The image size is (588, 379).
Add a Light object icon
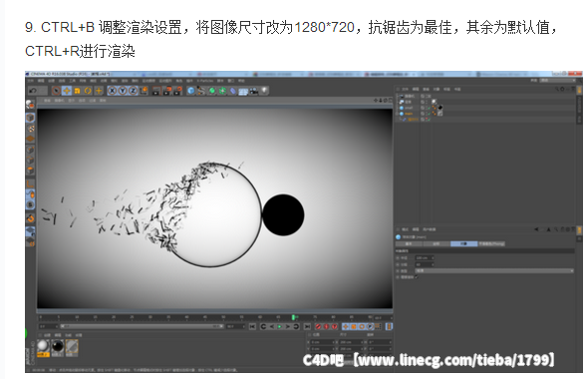click(264, 91)
